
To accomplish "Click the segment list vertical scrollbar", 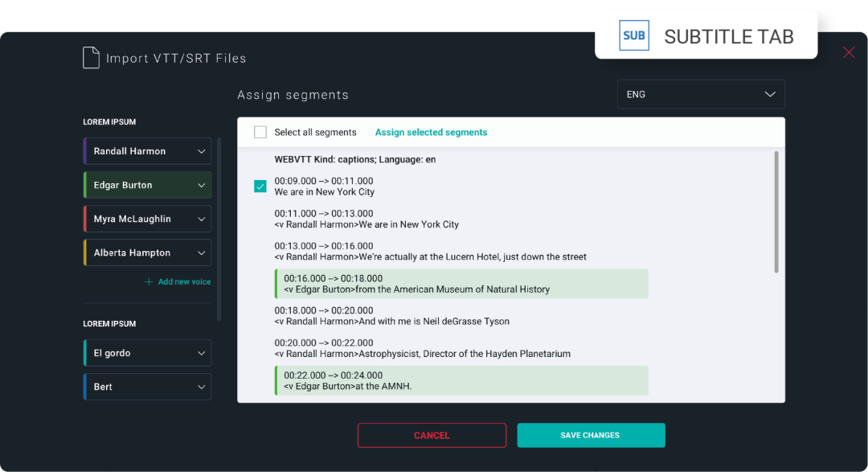I will tap(776, 212).
